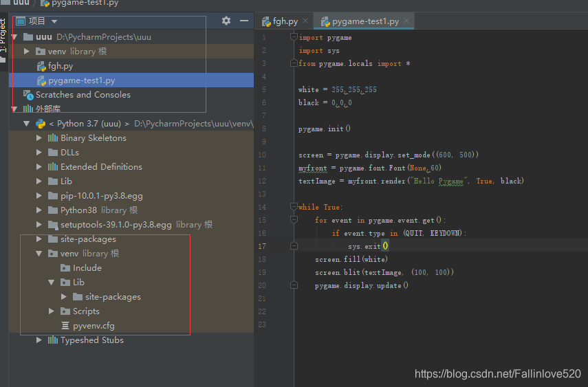Toggle fold end marker at line 17
Screen dimensions: 588x387
point(294,246)
